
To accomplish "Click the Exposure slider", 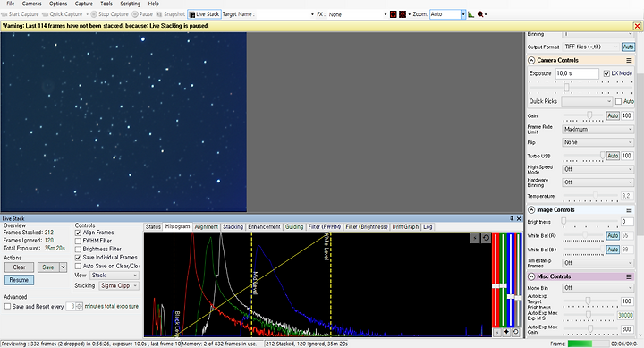I will 580,88.
